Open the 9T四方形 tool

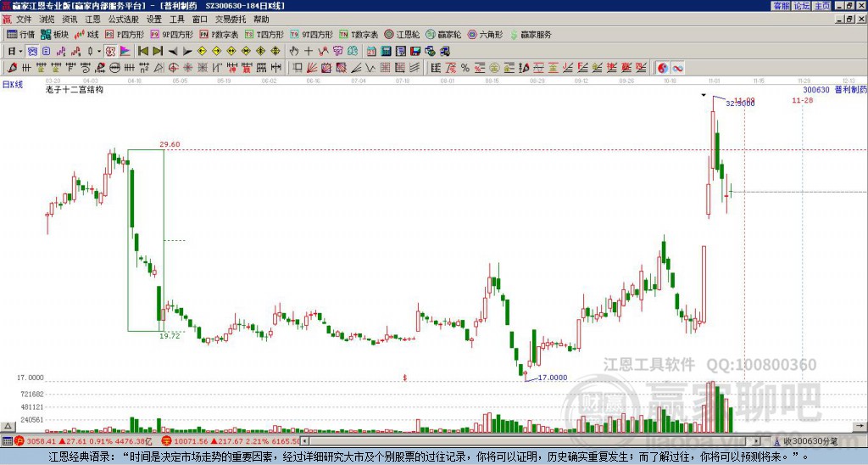(x=311, y=34)
